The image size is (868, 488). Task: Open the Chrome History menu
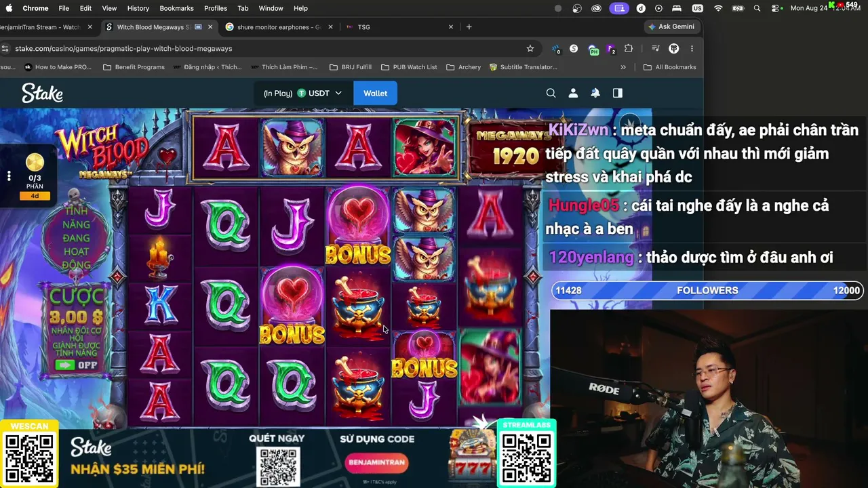coord(138,8)
